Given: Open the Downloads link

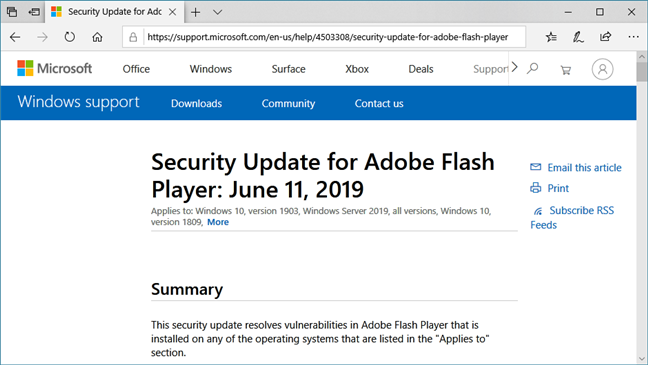Looking at the screenshot, I should click(196, 103).
